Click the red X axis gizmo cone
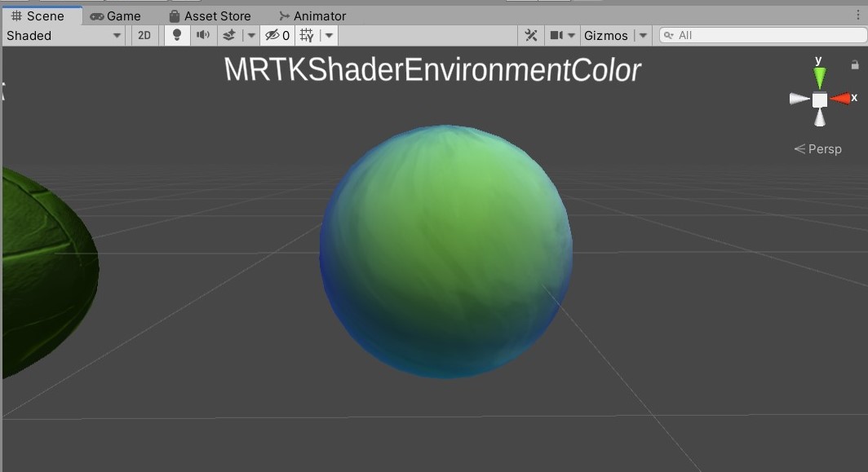Image resolution: width=868 pixels, height=472 pixels. tap(841, 99)
